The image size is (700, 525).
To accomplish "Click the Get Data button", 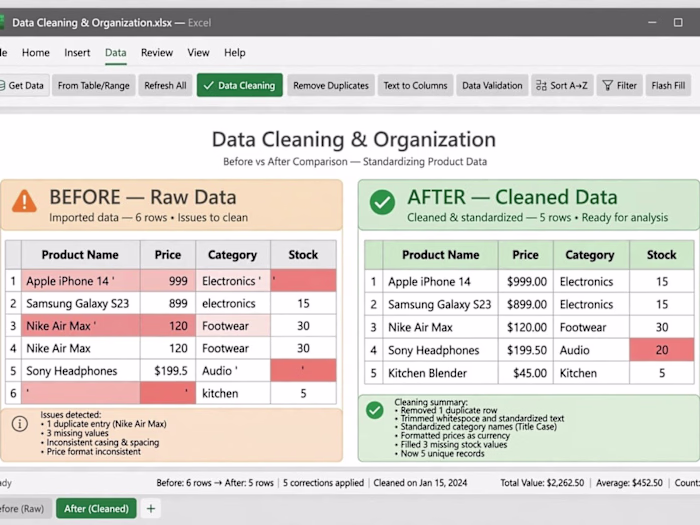I will click(x=23, y=85).
